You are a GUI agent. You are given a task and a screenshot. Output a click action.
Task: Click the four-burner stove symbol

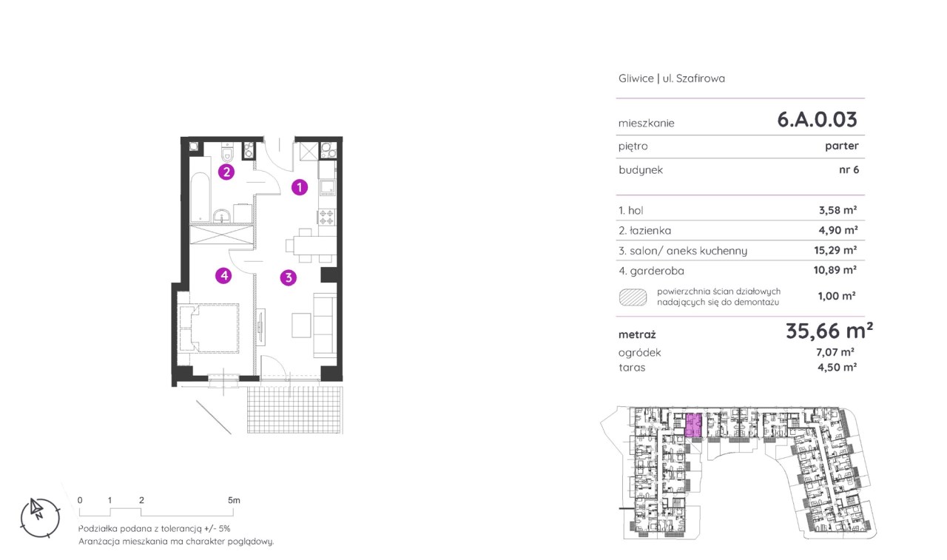327,217
